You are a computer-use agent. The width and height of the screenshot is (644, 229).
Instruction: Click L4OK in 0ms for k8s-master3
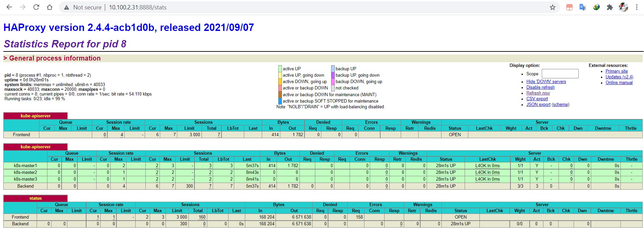[x=487, y=179]
